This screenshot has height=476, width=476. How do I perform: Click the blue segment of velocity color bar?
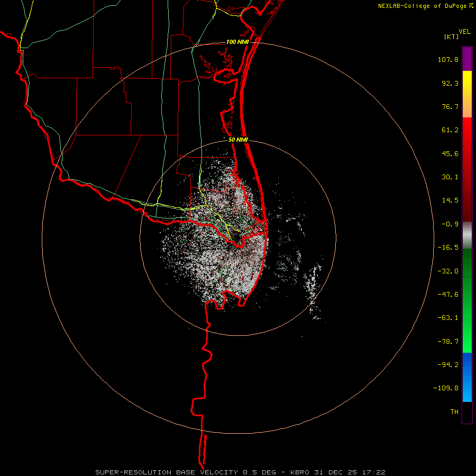467,377
